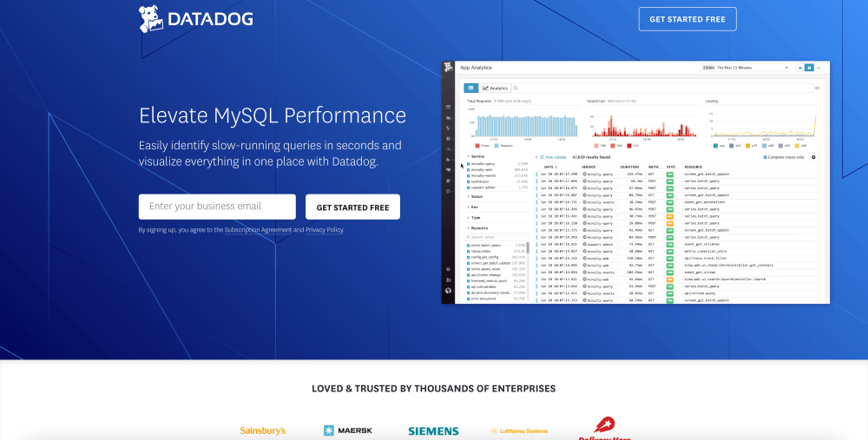
Task: Toggle the Complete traces only checkbox
Action: pyautogui.click(x=766, y=157)
